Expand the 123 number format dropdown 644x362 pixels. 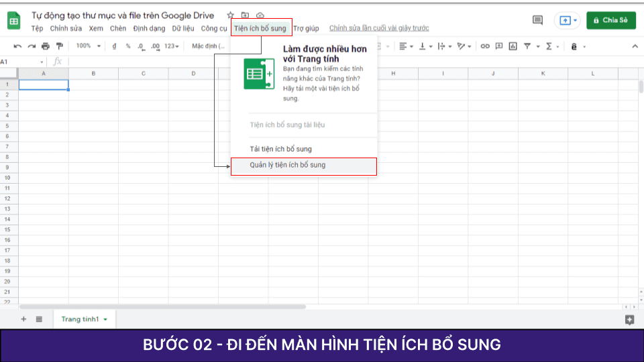[x=172, y=46]
